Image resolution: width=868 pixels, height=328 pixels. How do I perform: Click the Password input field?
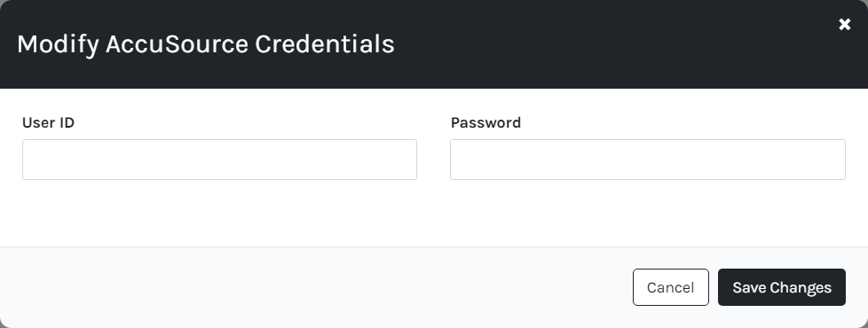(x=648, y=160)
